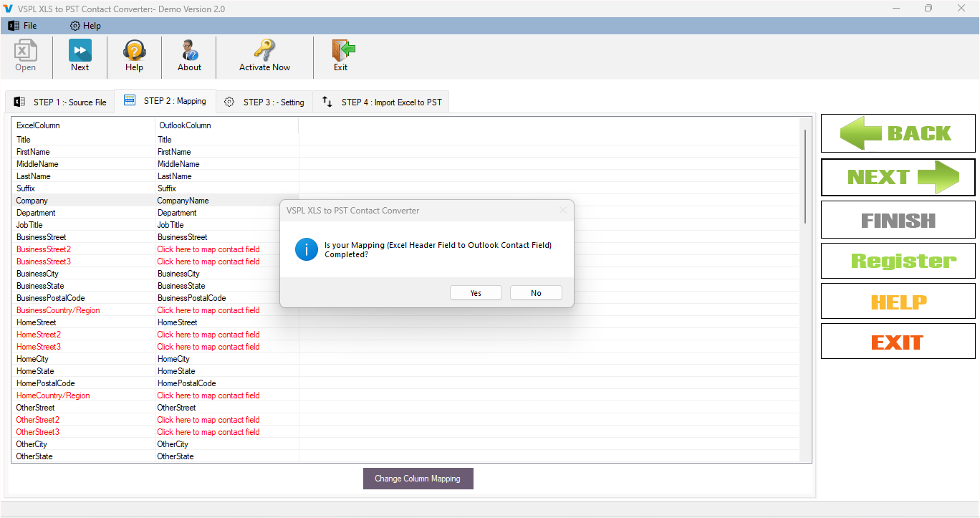The image size is (980, 518).
Task: Click the red BusinessStreet2 Excel column entry
Action: [44, 249]
